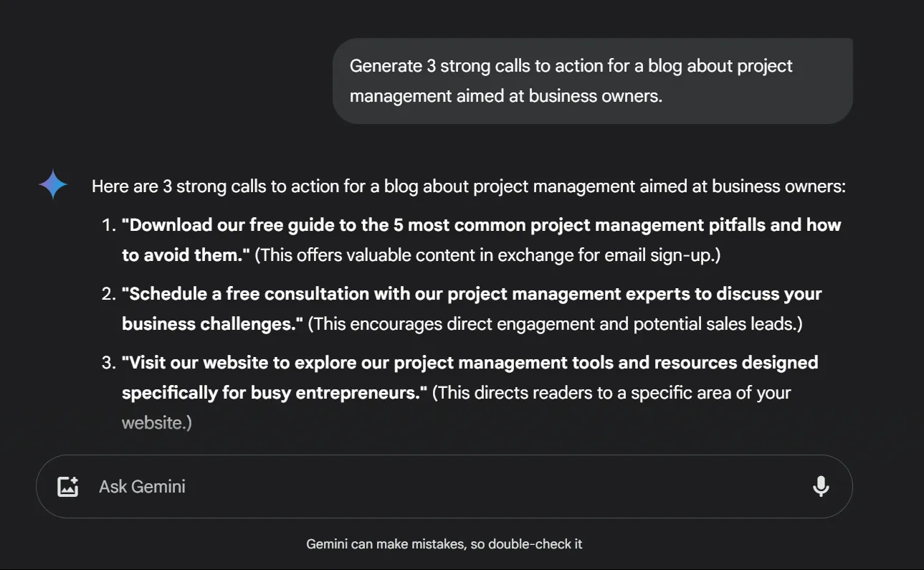Click list number 2 in the response
924x570 pixels.
(x=108, y=294)
